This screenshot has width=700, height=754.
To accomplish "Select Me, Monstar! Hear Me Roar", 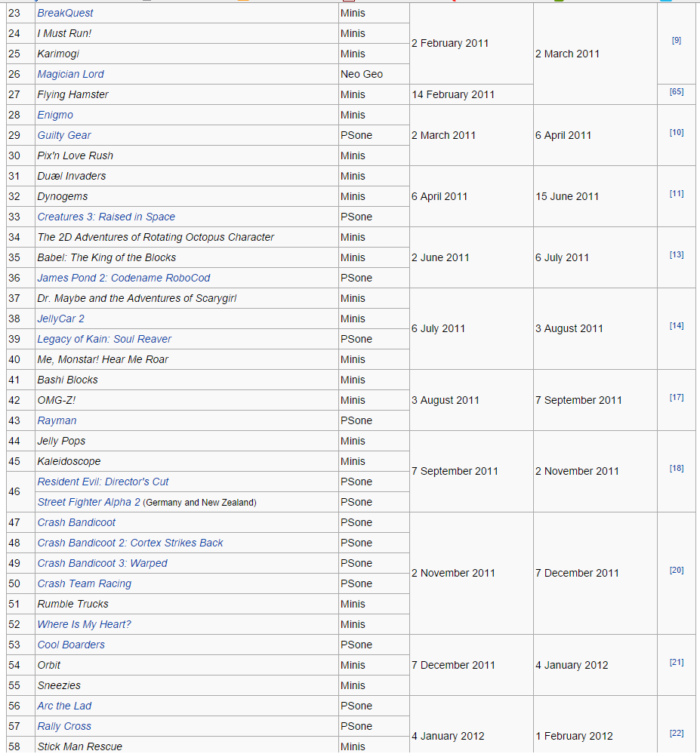I will click(x=103, y=359).
